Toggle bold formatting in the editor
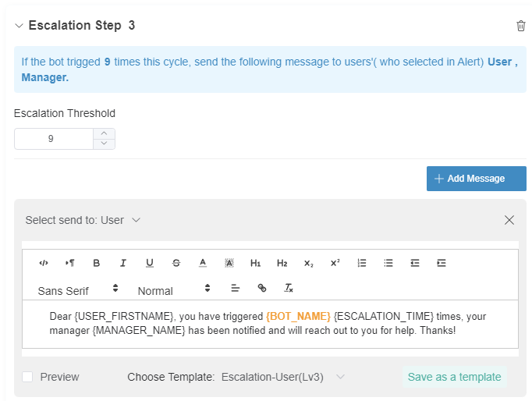This screenshot has height=401, width=532. (x=97, y=263)
